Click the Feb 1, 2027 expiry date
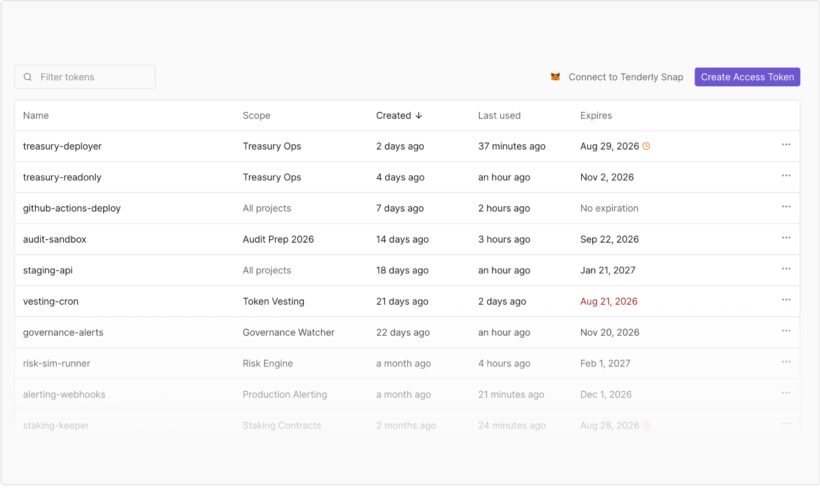 [x=605, y=363]
